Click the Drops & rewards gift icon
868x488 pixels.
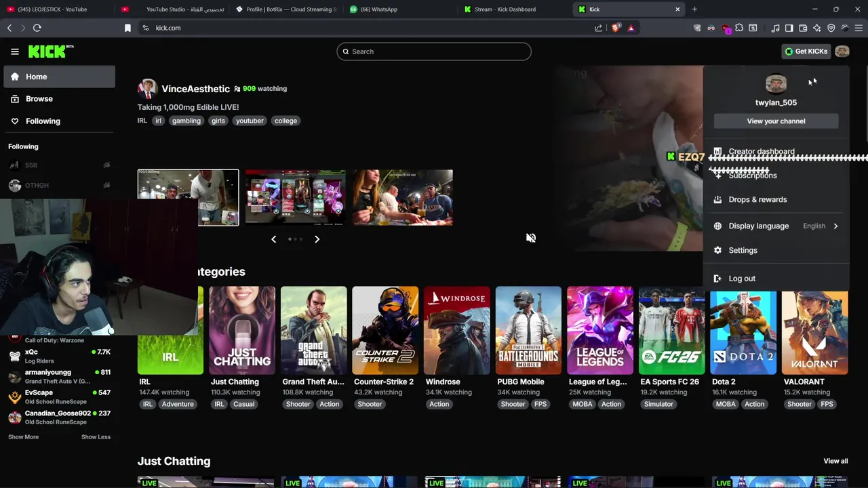717,199
